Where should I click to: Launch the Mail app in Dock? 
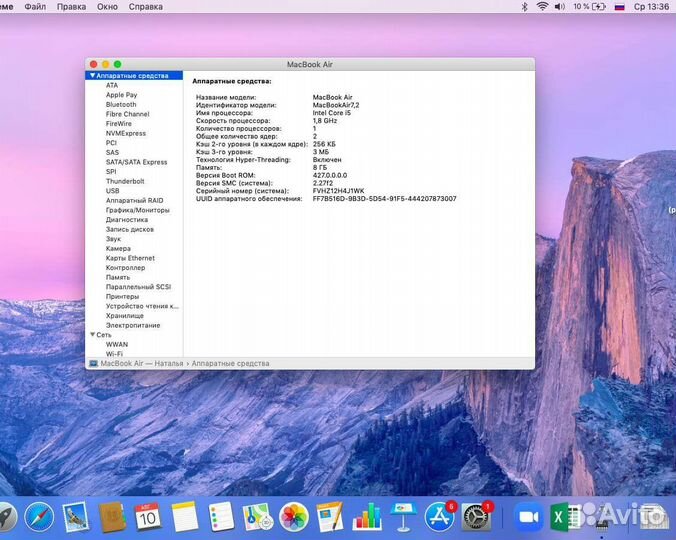pyautogui.click(x=75, y=517)
